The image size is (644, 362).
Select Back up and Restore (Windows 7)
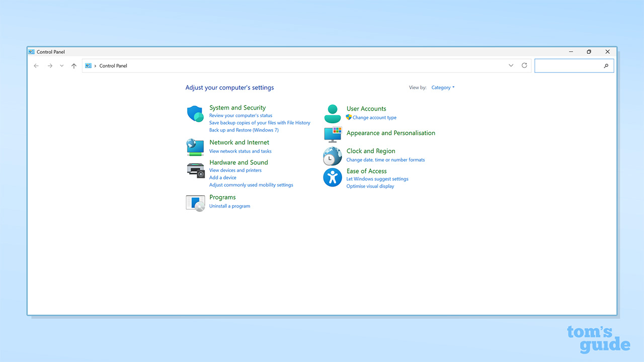244,130
